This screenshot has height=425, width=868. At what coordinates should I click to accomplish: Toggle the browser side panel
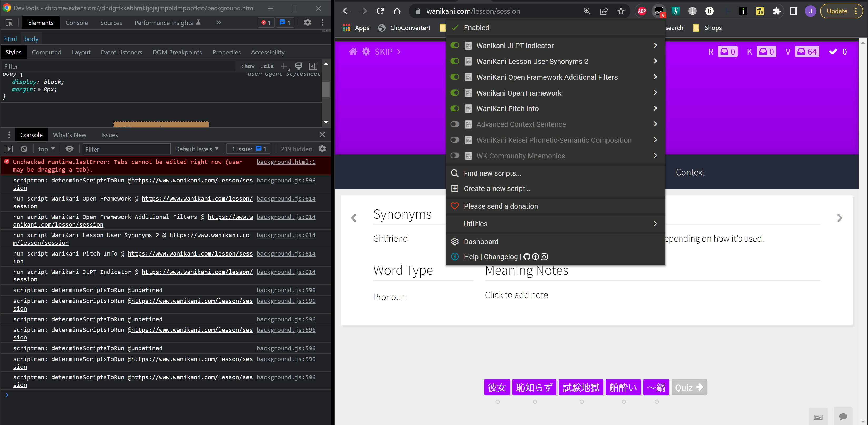793,11
